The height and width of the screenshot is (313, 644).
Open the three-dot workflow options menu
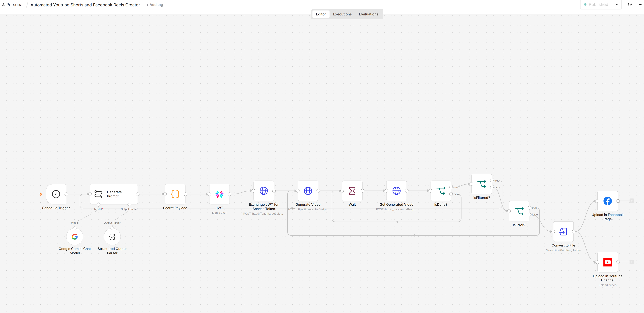click(640, 5)
